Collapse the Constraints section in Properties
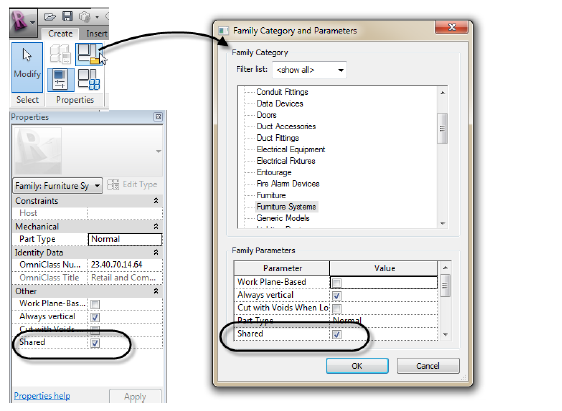 [x=156, y=201]
